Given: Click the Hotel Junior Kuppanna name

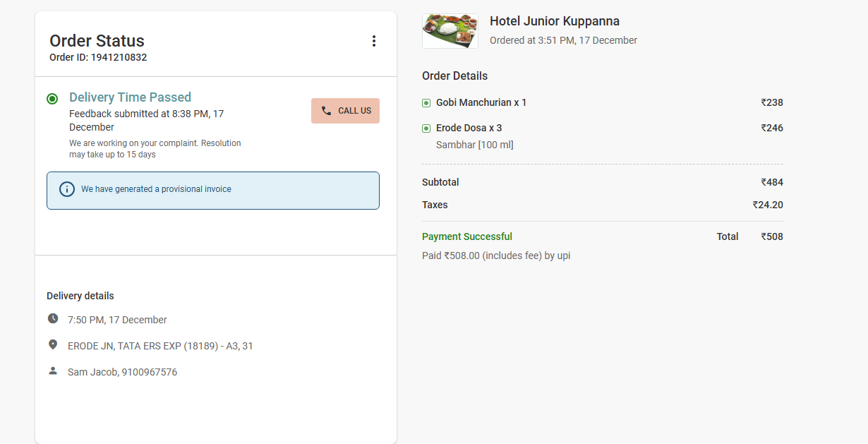Looking at the screenshot, I should [x=555, y=21].
